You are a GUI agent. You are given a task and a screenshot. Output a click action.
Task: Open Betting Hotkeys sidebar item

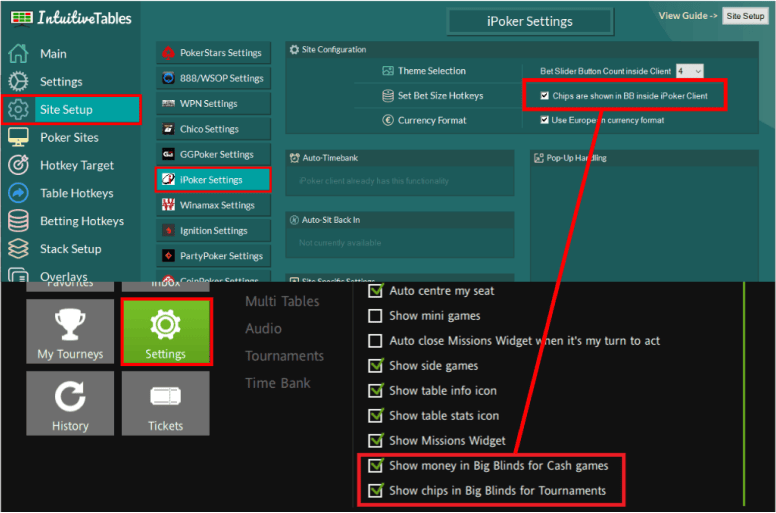[82, 221]
